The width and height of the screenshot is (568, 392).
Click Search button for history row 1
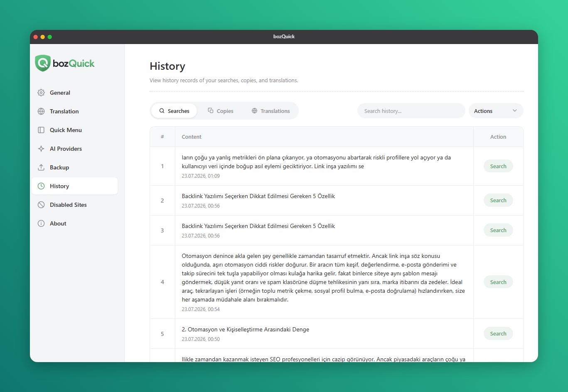coord(498,166)
